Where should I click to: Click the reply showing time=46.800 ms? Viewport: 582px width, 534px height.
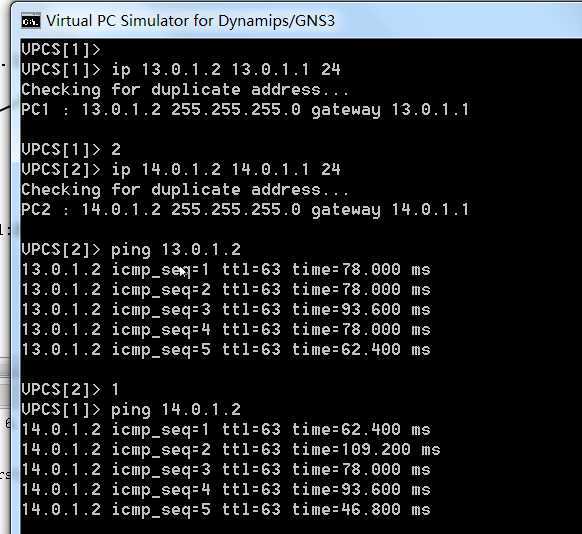coord(226,510)
